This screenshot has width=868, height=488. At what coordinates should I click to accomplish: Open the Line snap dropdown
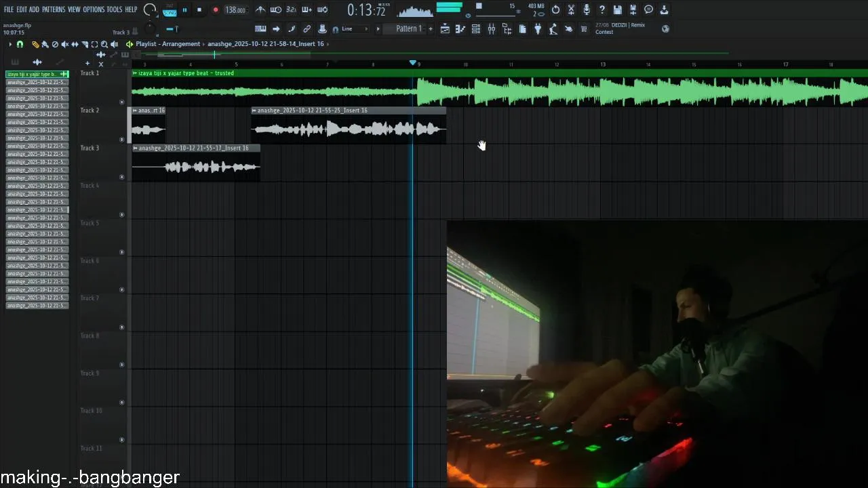click(353, 29)
